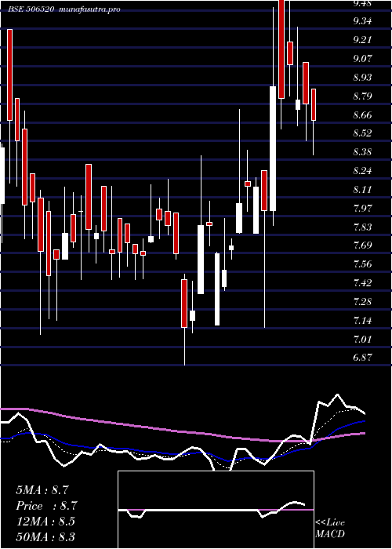Click the 8.66 price axis label

(x=362, y=115)
